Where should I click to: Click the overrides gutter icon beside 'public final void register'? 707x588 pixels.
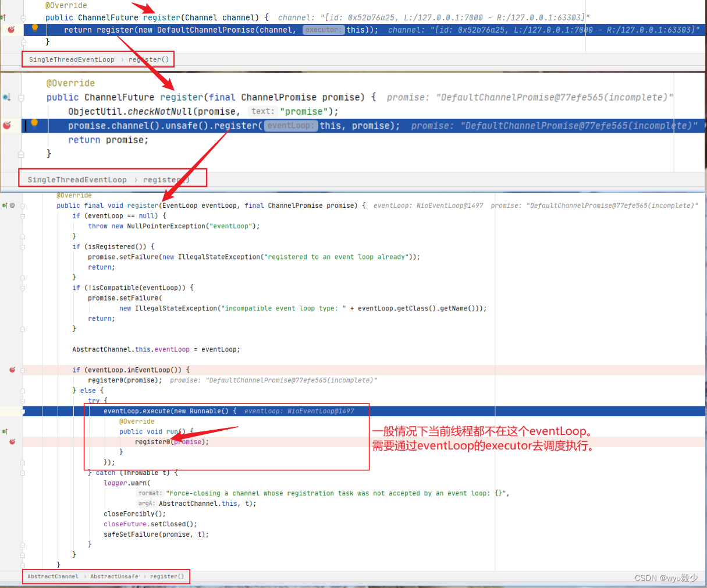click(x=5, y=206)
